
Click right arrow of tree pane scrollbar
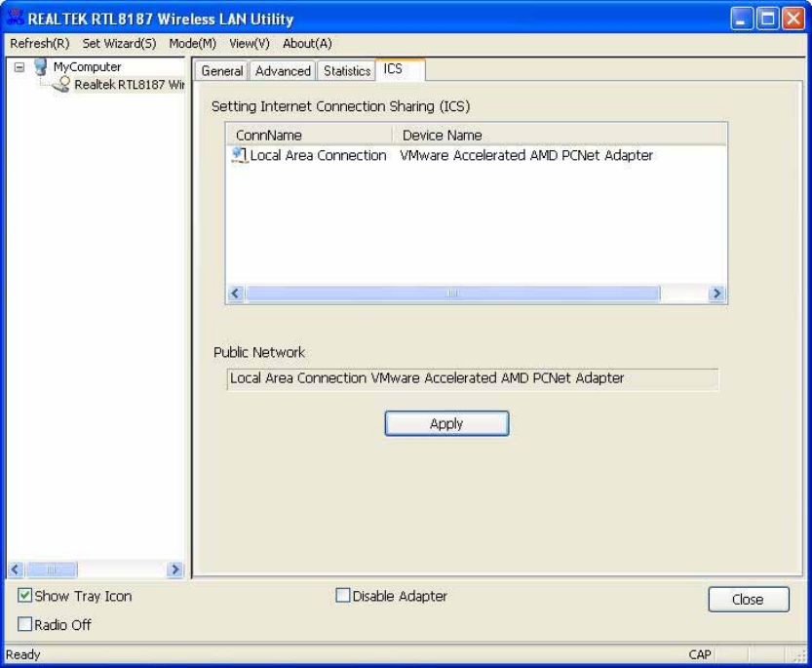point(175,570)
